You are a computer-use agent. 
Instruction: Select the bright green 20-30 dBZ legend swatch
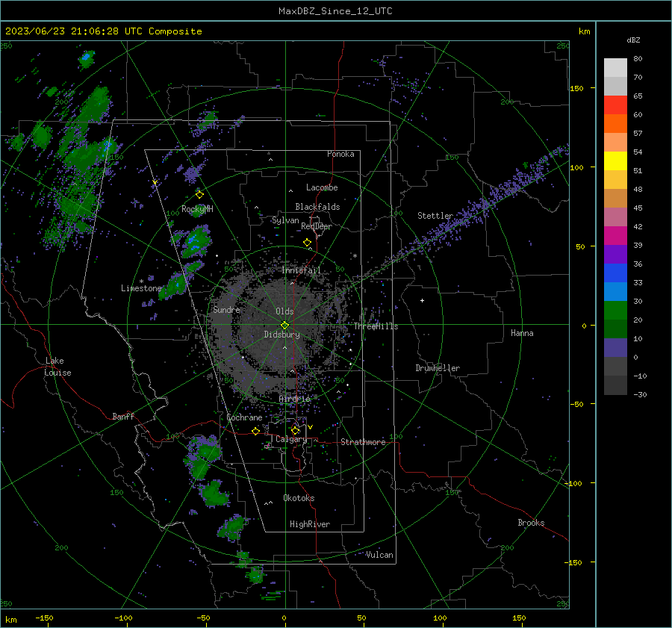point(615,311)
